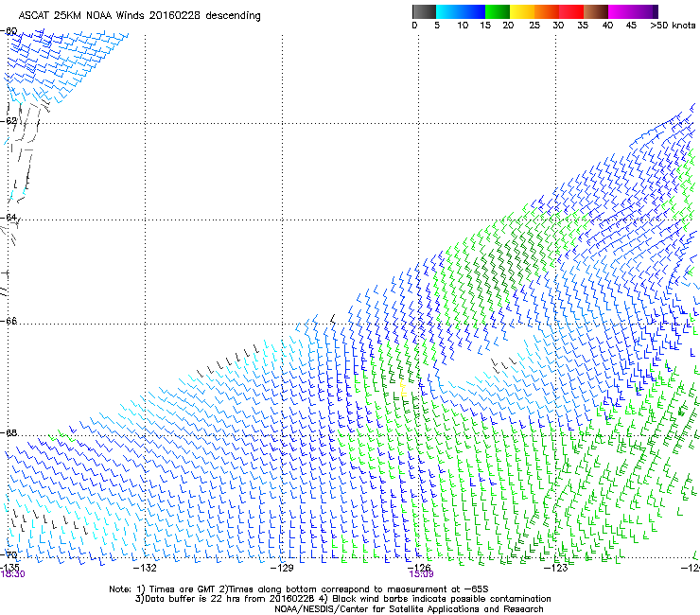This screenshot has height=615, width=700.
Task: Click the red 30-35 knots legend swatch
Action: (x=571, y=11)
